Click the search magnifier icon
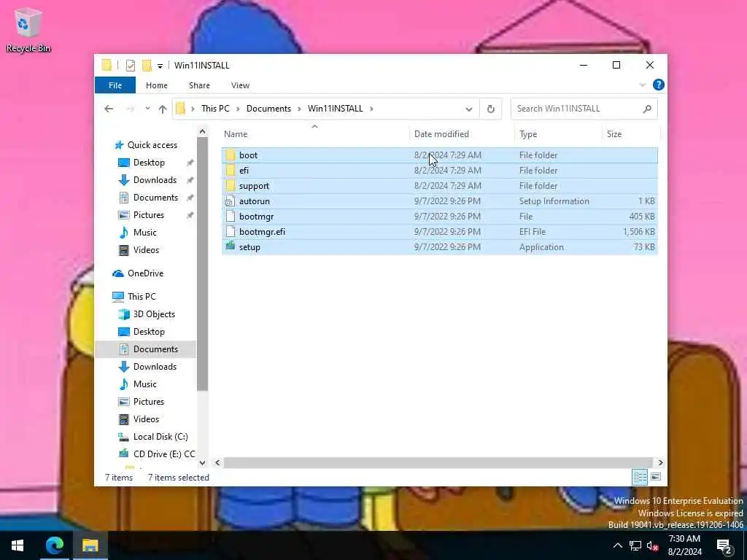 (647, 109)
